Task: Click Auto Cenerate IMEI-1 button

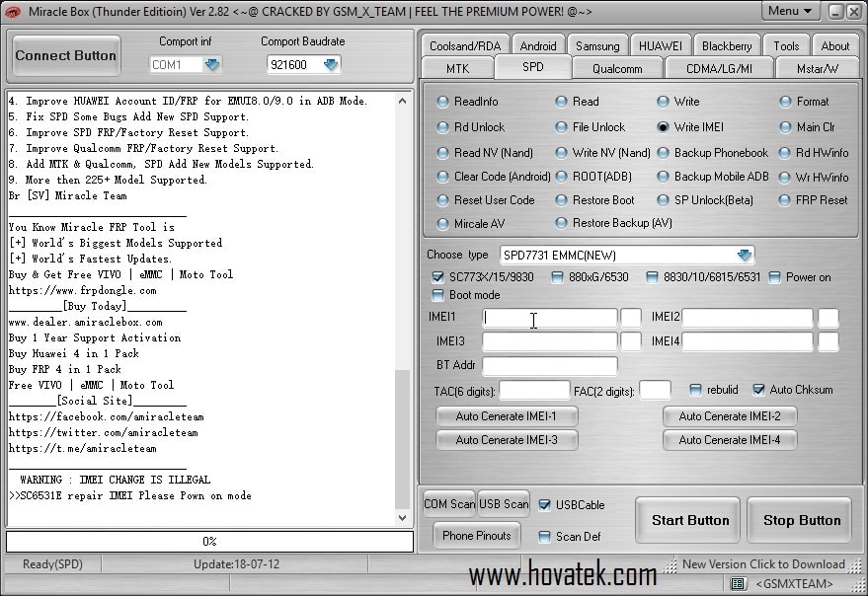Action: point(507,416)
